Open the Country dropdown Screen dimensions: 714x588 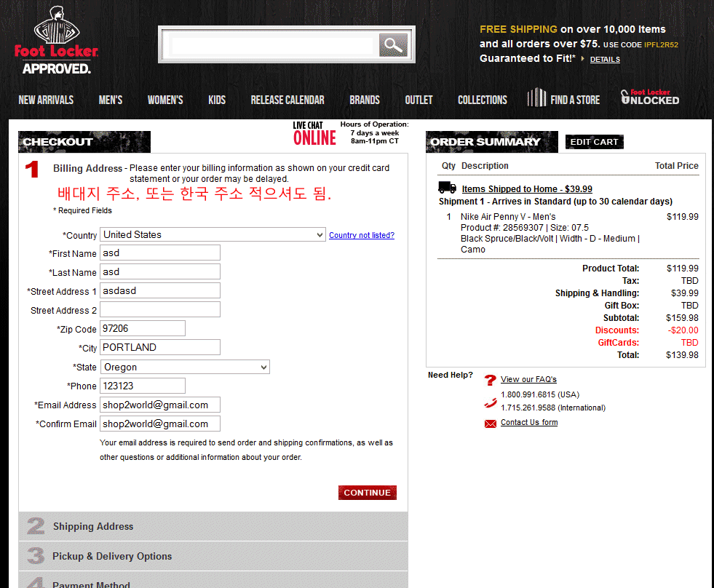click(213, 235)
